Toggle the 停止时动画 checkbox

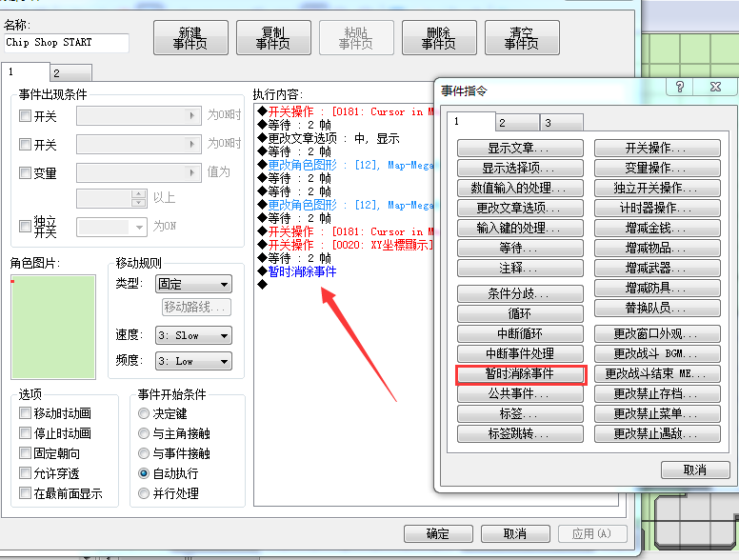[25, 432]
